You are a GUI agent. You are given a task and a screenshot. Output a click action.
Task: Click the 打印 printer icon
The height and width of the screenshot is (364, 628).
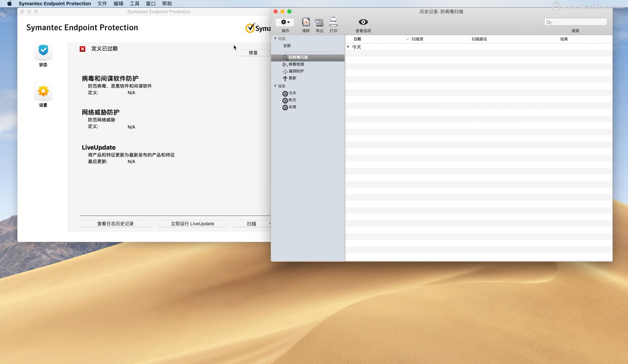tap(333, 22)
